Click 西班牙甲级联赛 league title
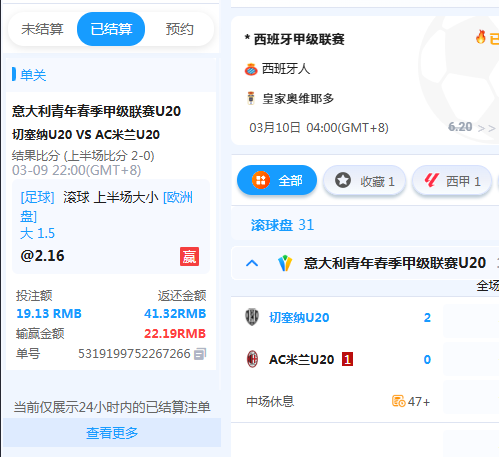499x457 pixels. coord(299,39)
